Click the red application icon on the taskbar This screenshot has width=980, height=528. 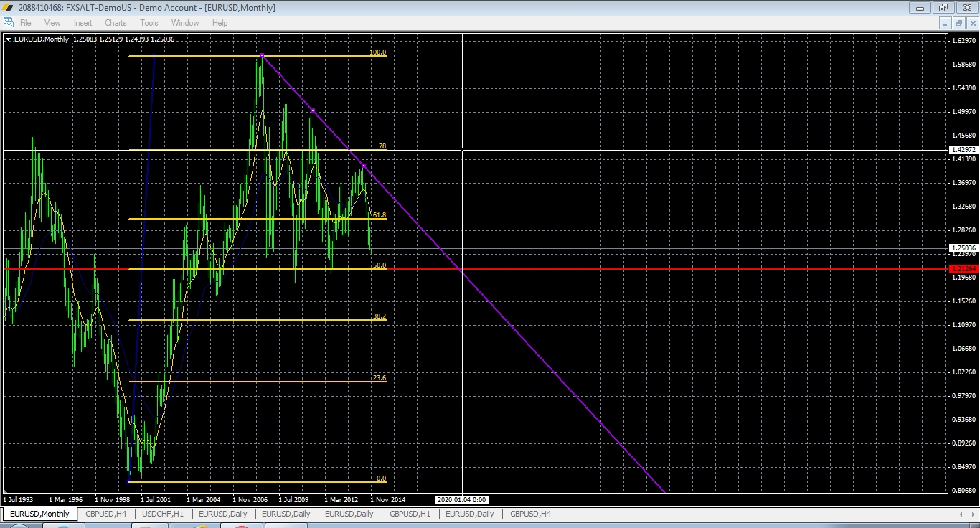pos(242,524)
